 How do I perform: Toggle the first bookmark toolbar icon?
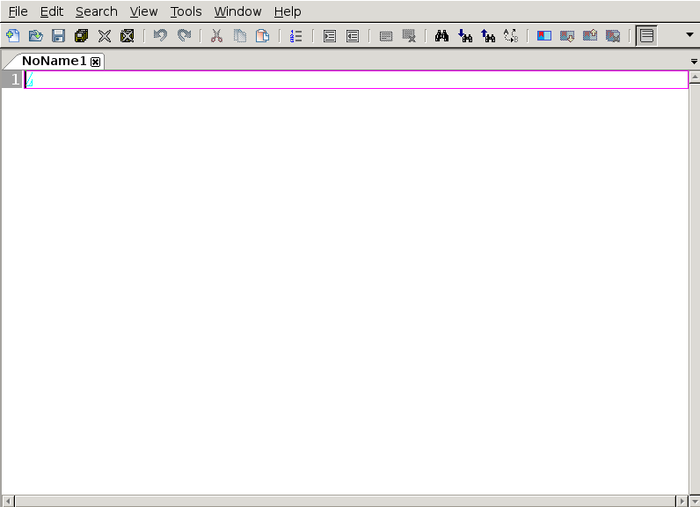[x=544, y=36]
